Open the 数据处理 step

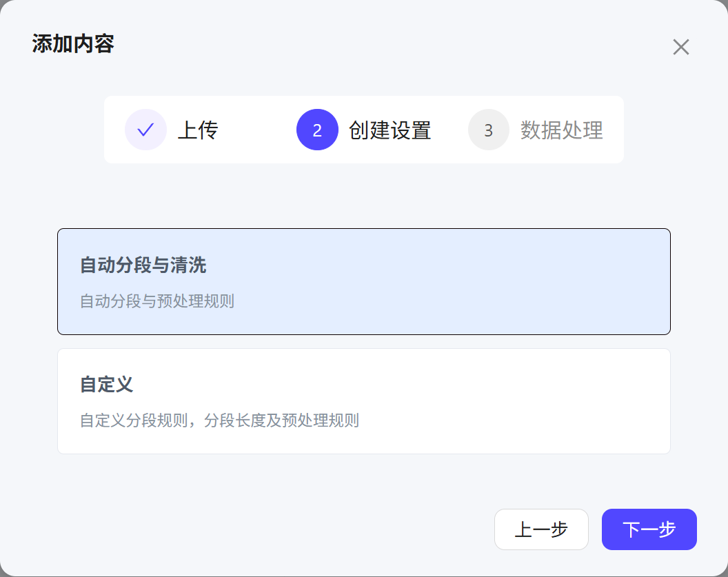562,129
